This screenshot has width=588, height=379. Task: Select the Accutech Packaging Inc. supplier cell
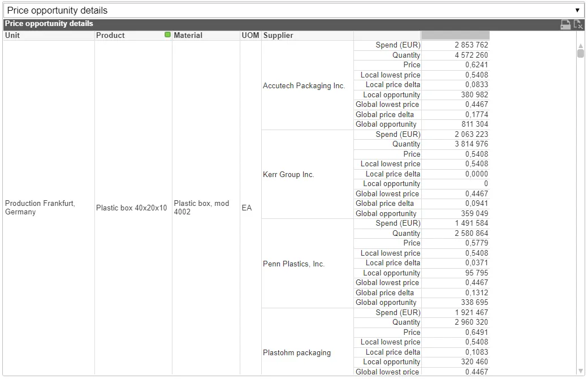[x=304, y=86]
